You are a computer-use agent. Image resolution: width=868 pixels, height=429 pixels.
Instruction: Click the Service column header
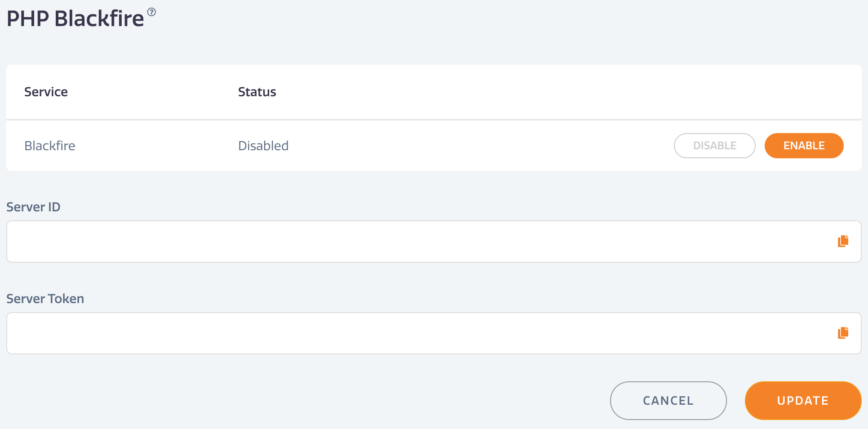click(46, 92)
